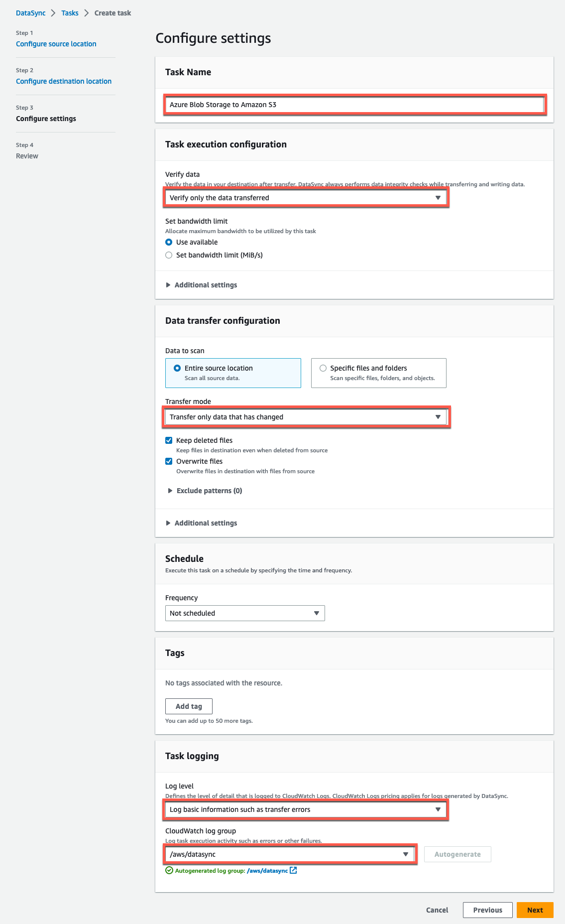Expand Additional settings in Data transfer configuration

[206, 523]
